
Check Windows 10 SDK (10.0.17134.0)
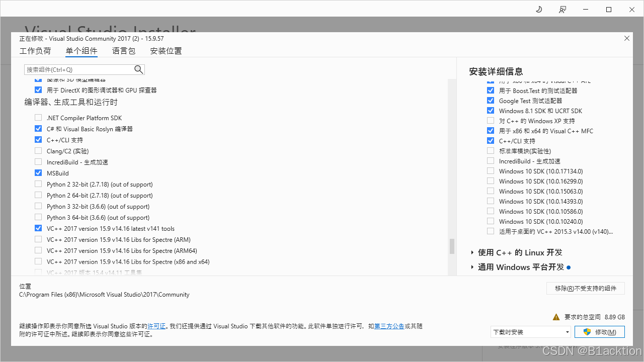point(491,171)
